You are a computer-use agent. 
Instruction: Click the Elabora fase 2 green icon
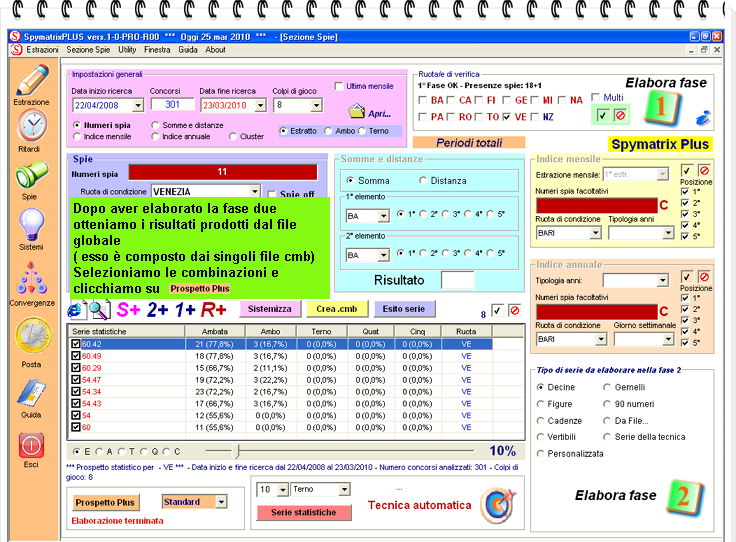coord(685,497)
